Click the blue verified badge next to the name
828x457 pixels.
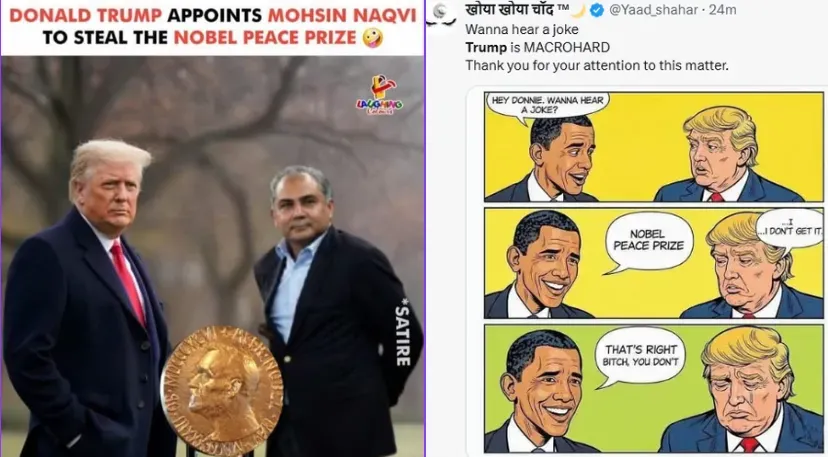[x=597, y=10]
